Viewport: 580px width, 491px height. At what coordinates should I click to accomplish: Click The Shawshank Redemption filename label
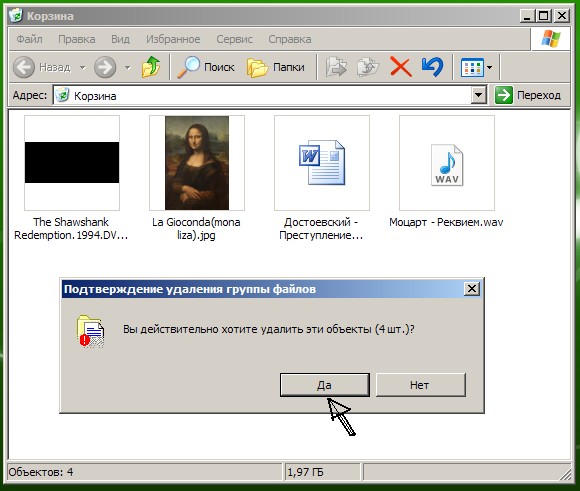click(x=71, y=229)
